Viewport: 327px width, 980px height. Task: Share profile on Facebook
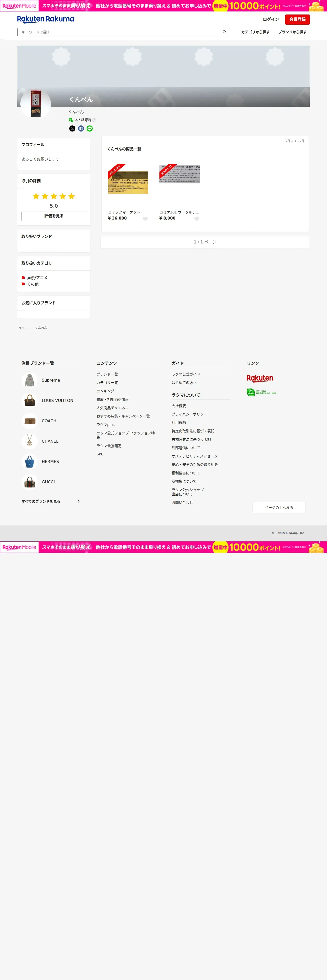click(81, 128)
